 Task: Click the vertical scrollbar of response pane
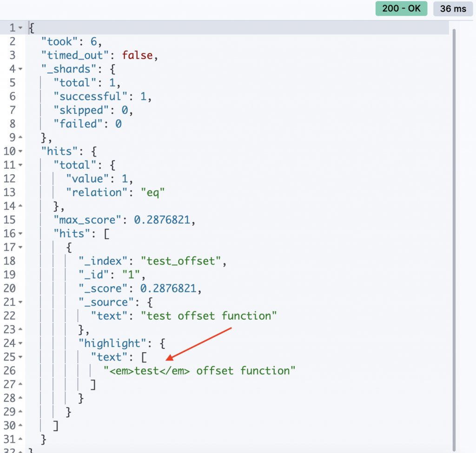454,240
